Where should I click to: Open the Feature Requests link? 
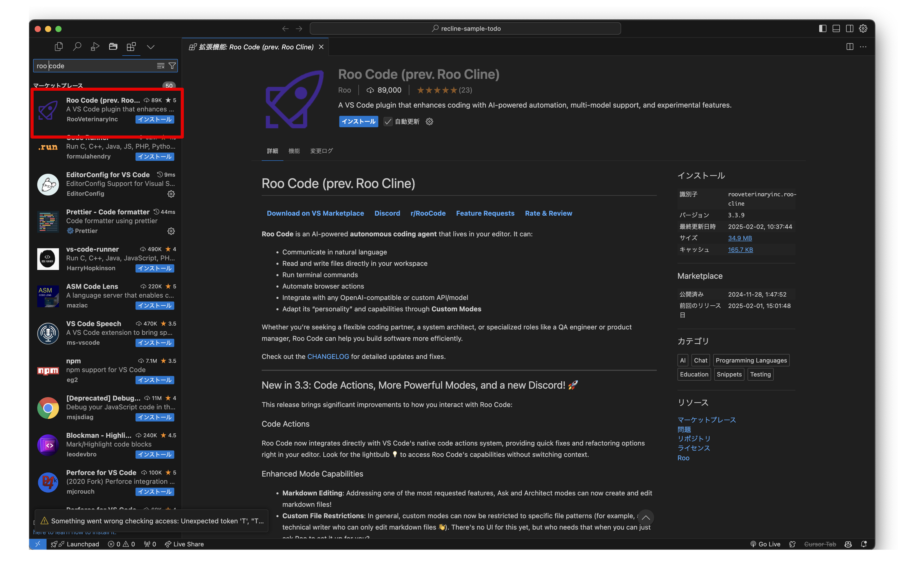tap(485, 213)
